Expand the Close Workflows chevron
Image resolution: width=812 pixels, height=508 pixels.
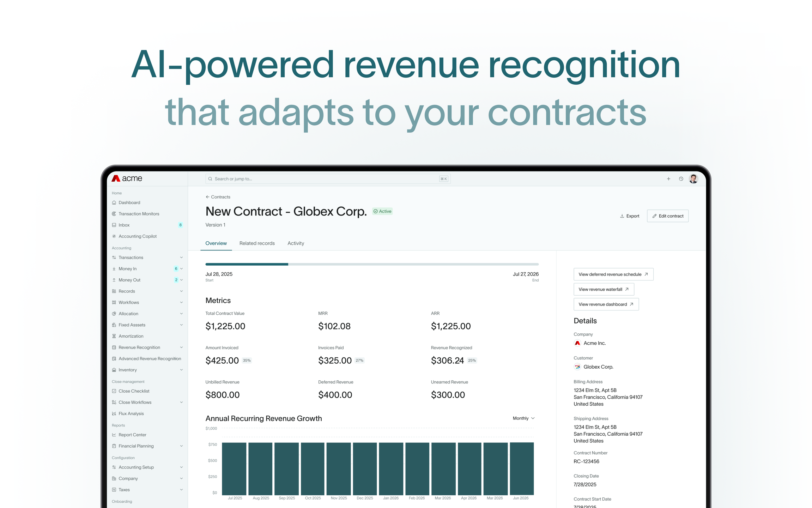[181, 403]
